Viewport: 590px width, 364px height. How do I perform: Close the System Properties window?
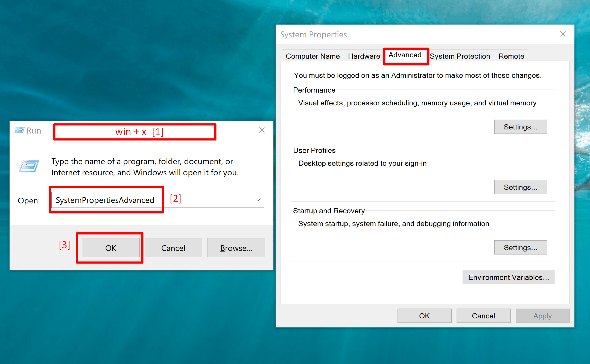[x=563, y=34]
